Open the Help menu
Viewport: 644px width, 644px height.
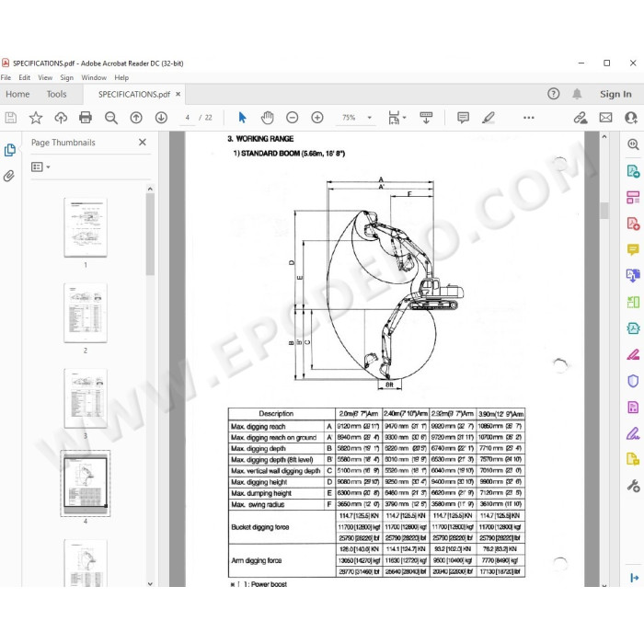(x=121, y=77)
